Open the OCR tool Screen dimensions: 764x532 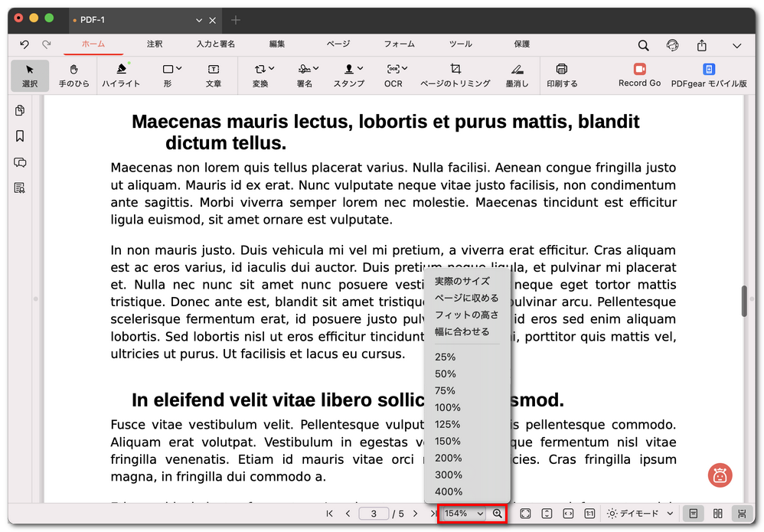(x=394, y=75)
